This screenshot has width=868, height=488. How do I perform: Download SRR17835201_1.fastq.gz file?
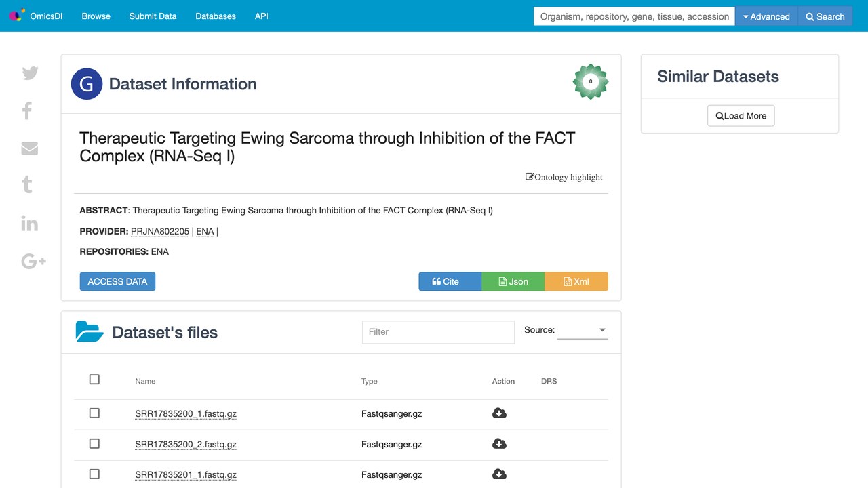499,474
